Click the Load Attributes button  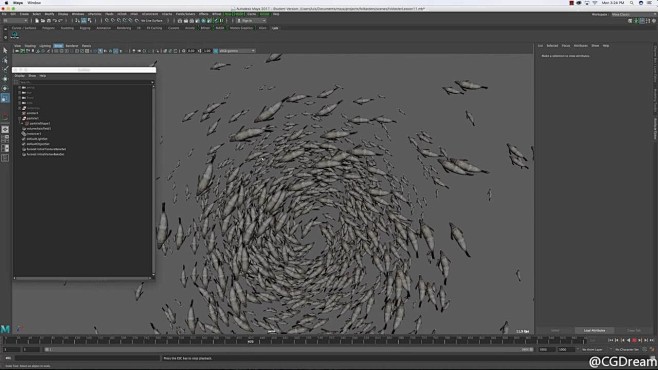[x=595, y=331]
